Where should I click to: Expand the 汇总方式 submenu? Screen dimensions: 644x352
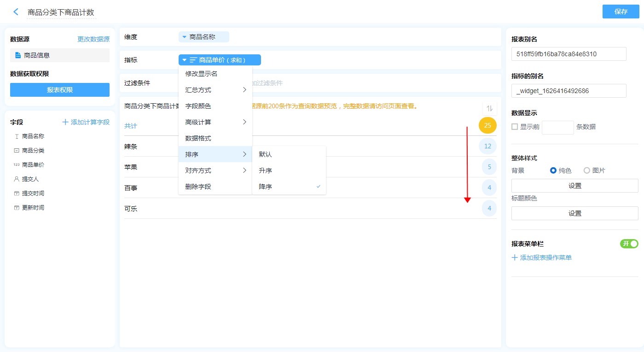215,90
